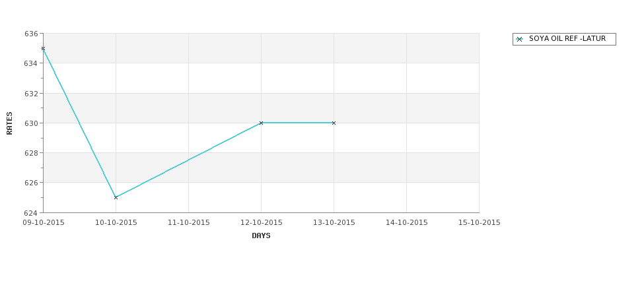Select the 14-10-2015 date label
Image resolution: width=644 pixels, height=283 pixels.
(x=407, y=222)
